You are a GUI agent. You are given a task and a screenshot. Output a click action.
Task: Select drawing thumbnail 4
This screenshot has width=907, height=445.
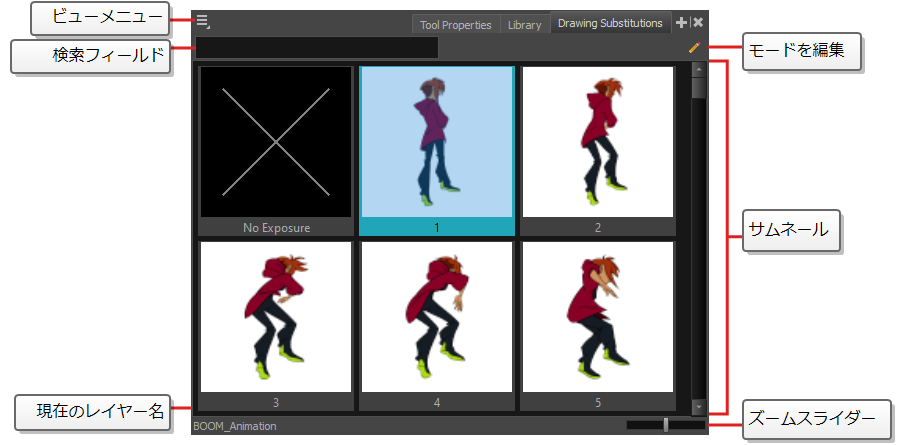[x=437, y=325]
